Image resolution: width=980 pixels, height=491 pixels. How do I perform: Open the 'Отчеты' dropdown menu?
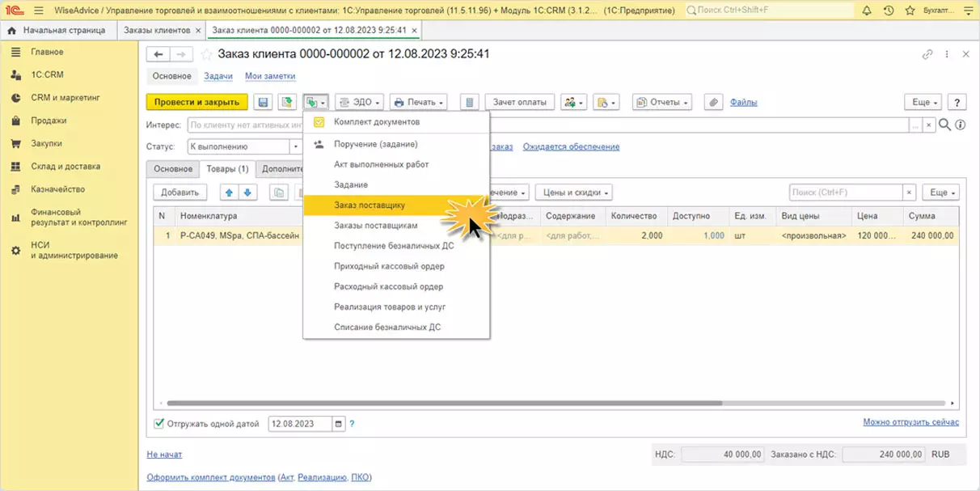(662, 103)
